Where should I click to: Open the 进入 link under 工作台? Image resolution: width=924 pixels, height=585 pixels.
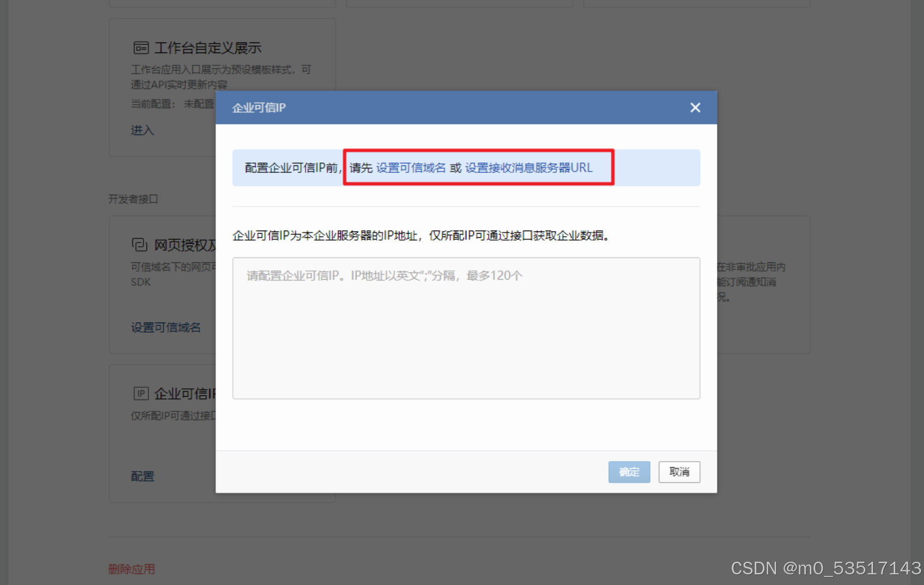(x=142, y=130)
